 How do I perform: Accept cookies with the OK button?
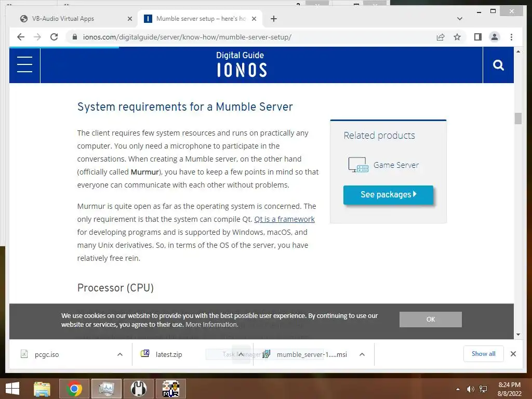[x=430, y=320]
